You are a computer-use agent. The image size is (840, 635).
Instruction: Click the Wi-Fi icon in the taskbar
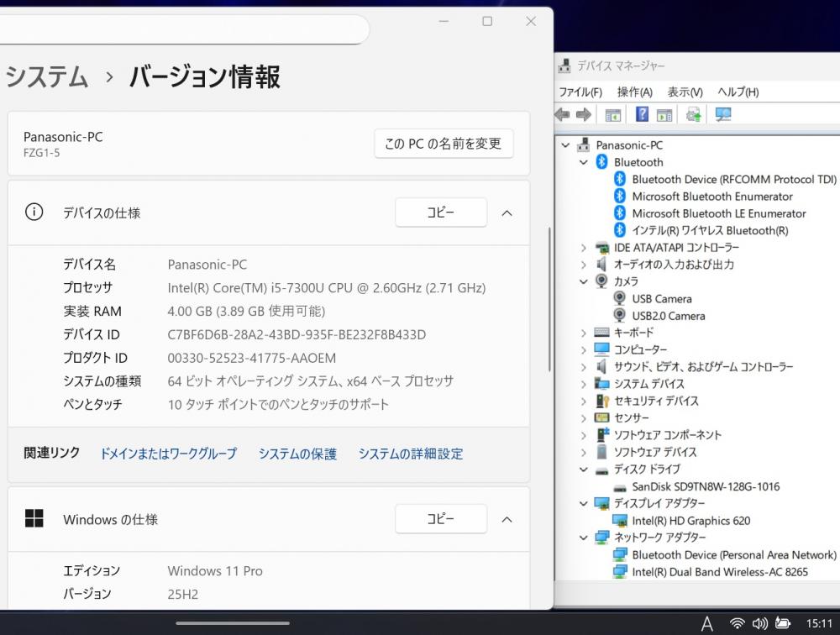737,622
